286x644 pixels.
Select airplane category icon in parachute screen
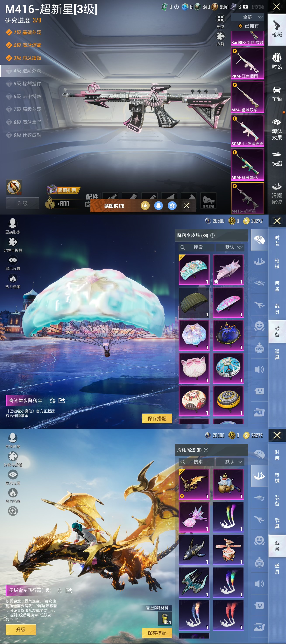(x=259, y=305)
